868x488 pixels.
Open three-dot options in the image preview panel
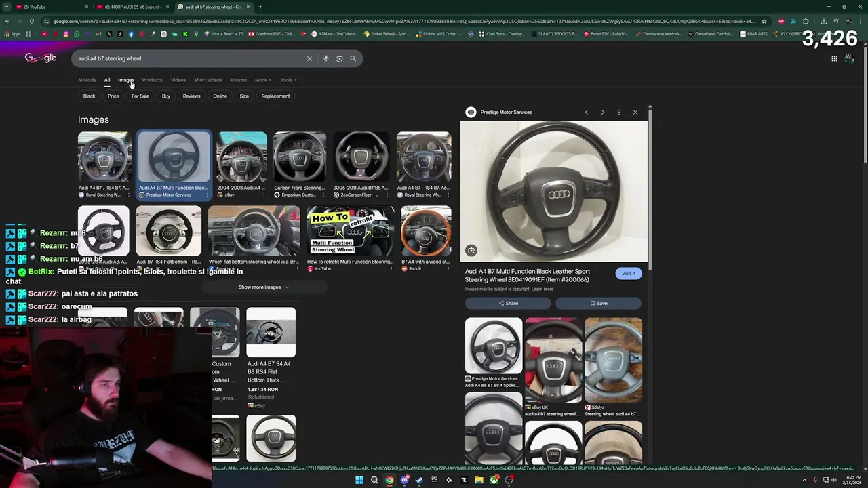[618, 112]
